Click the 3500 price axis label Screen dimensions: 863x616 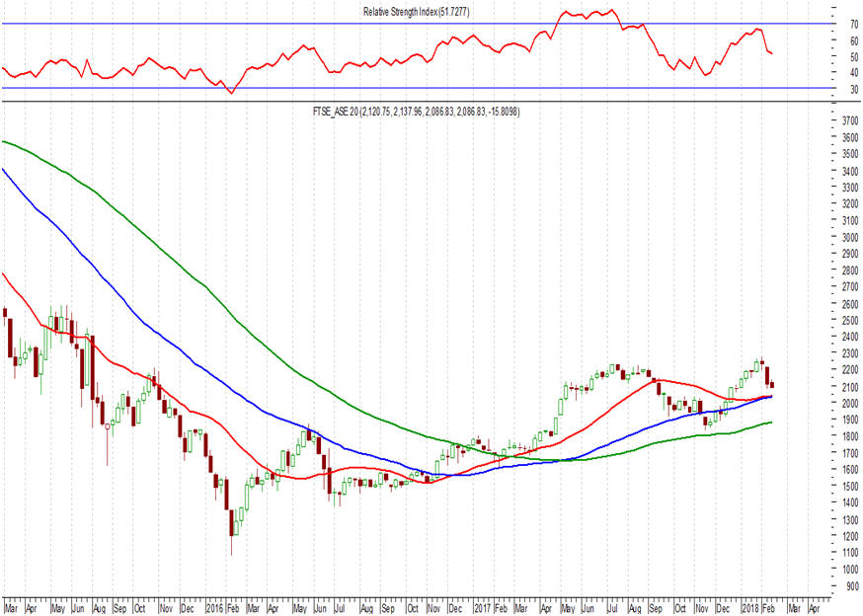tap(850, 154)
